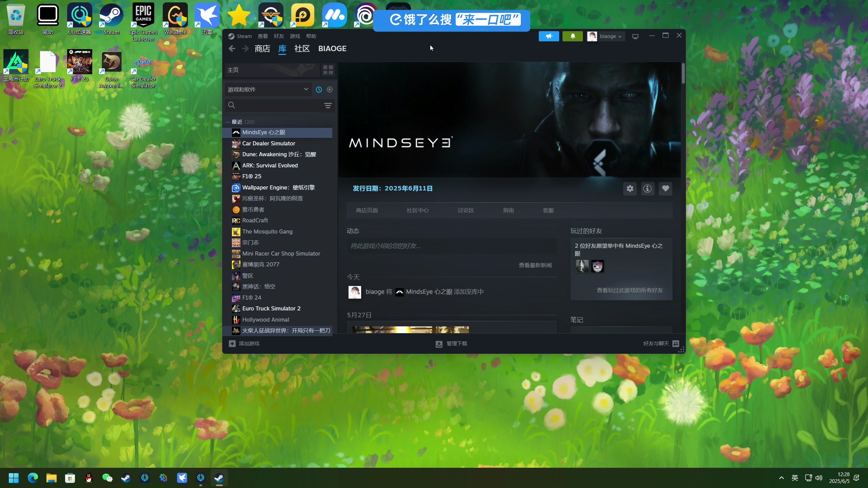Open 回收站 recycle bin

point(16,19)
